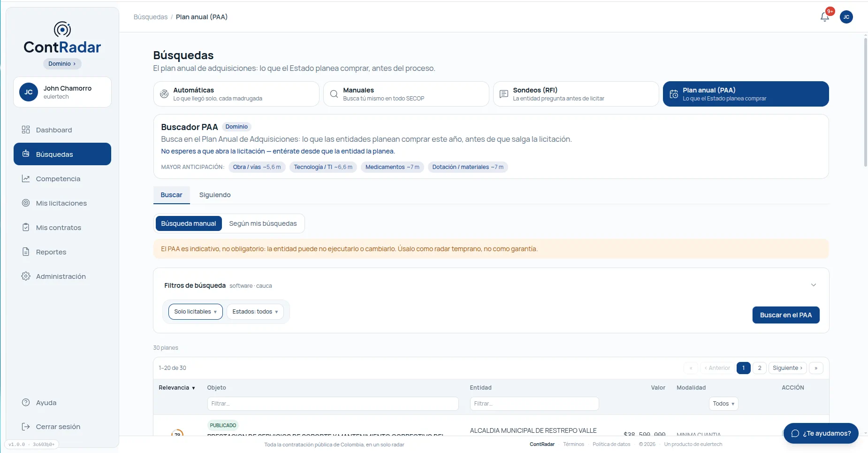
Task: Click the Objeto filter input field
Action: (x=333, y=404)
